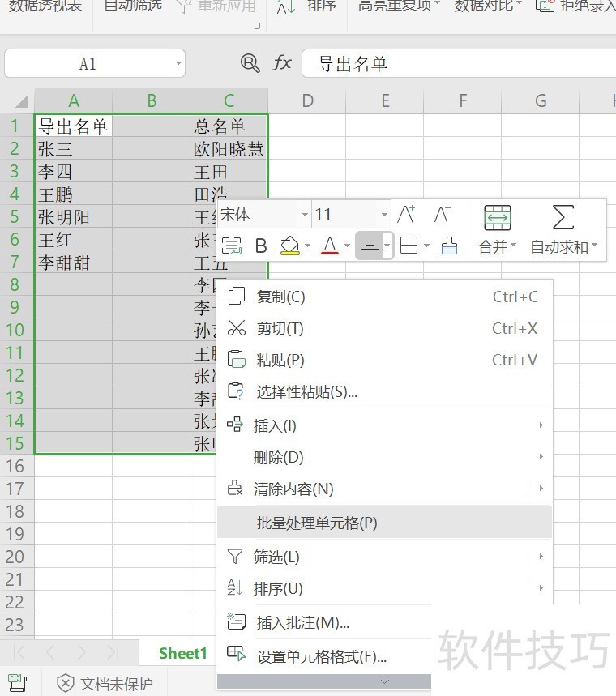This screenshot has height=696, width=616.
Task: Click the merge cells icon
Action: click(497, 217)
